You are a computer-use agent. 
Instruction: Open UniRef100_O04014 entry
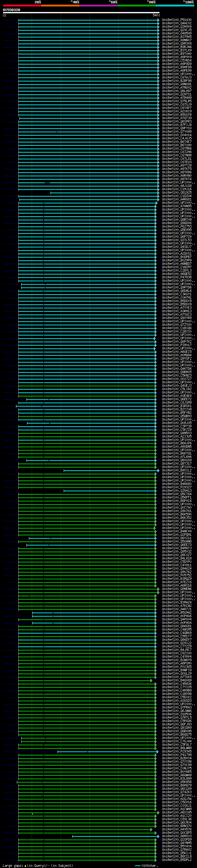[177, 135]
